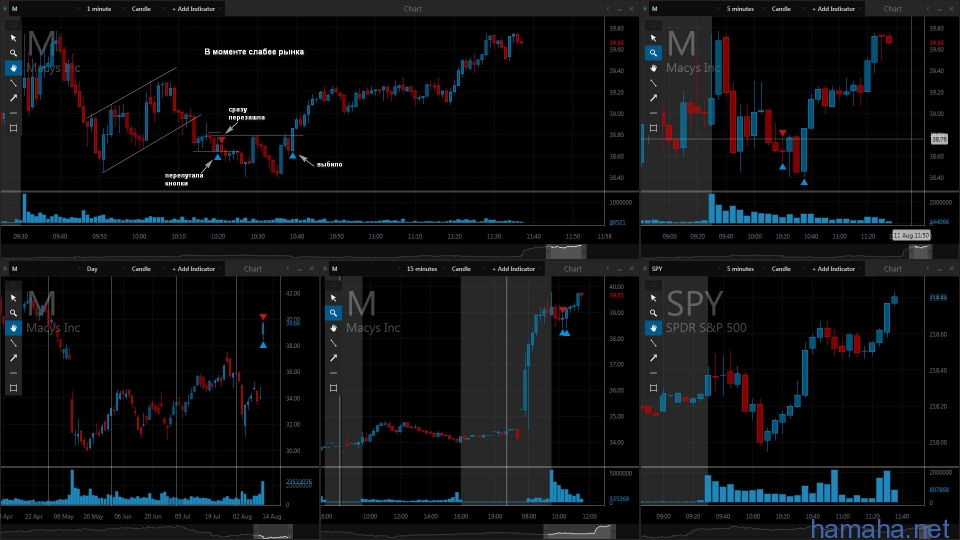Click the red sell marker in the Day chart
Screen dimensions: 960x540
pyautogui.click(x=263, y=317)
